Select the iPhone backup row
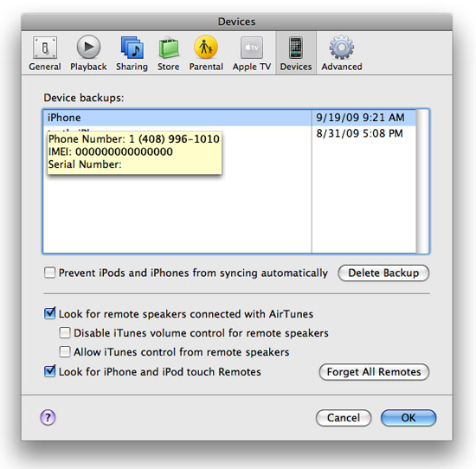Screen dimensions: 476x469 coord(230,118)
